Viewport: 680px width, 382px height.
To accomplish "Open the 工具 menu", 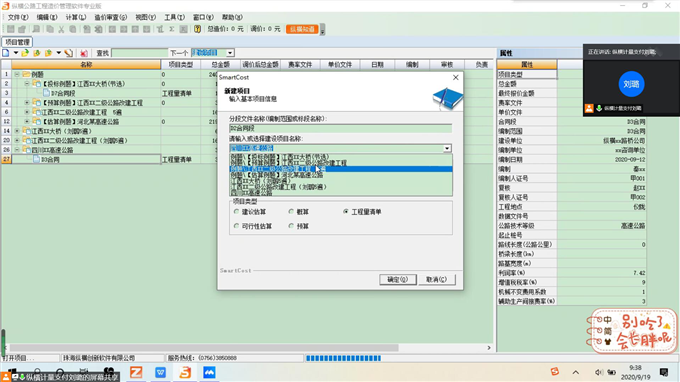I will [174, 17].
